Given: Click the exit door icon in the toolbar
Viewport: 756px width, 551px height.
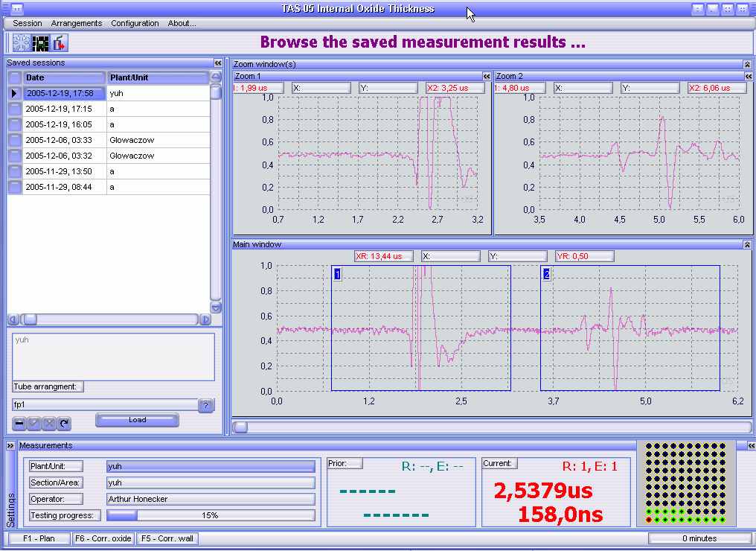Looking at the screenshot, I should (60, 43).
